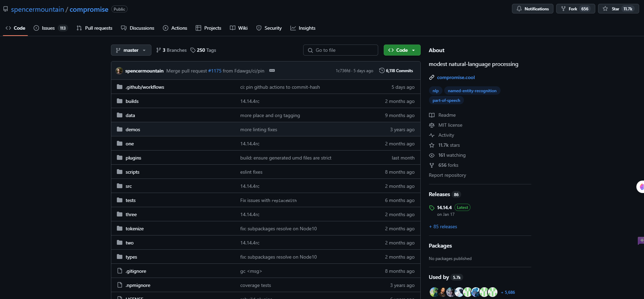
Task: Open the Readme link in About
Action: point(442,115)
